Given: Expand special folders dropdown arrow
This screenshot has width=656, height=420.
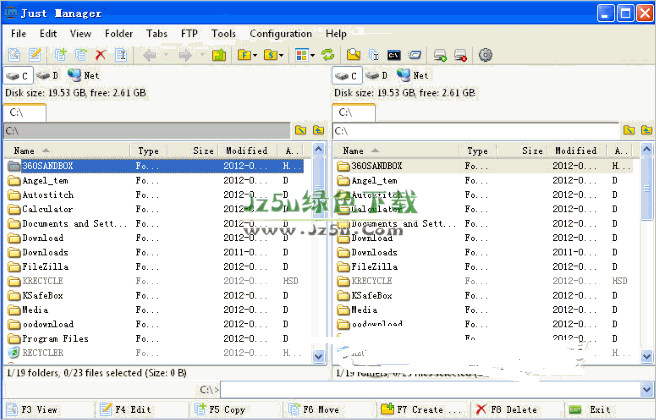Looking at the screenshot, I should [281, 55].
